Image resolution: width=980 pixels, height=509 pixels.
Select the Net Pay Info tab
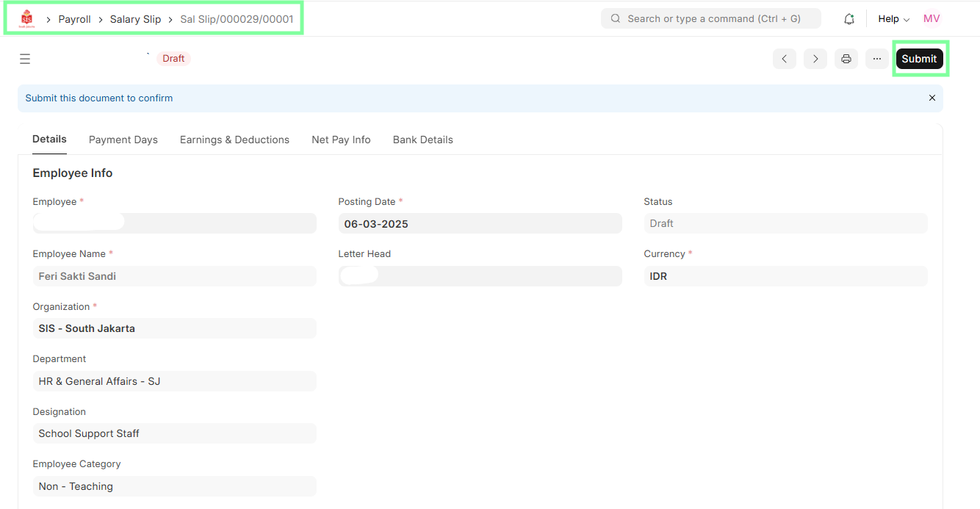click(341, 140)
